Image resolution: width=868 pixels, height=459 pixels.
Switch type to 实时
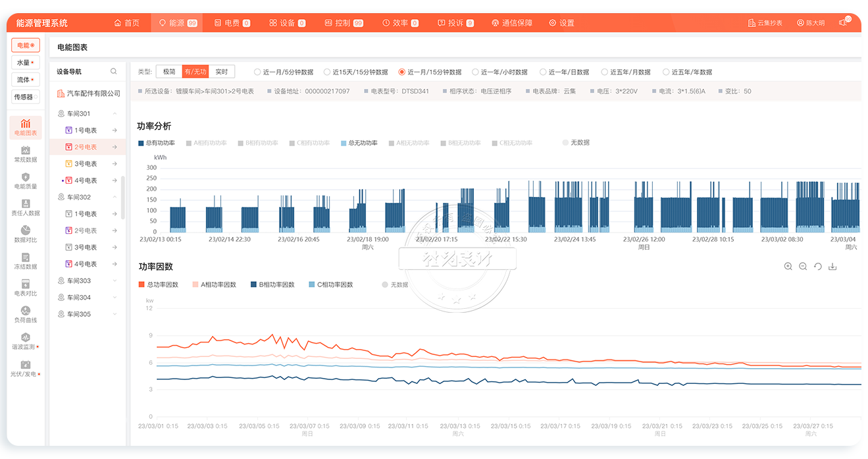pos(222,72)
